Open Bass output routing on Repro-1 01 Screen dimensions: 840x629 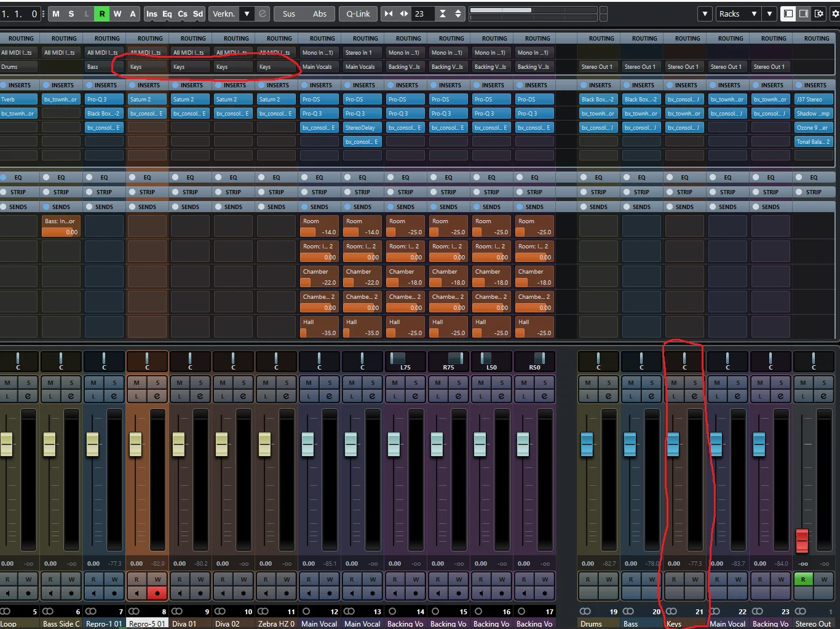(104, 66)
